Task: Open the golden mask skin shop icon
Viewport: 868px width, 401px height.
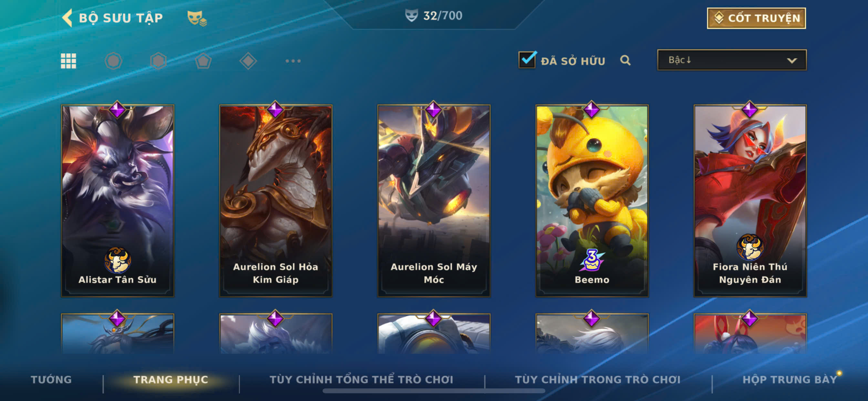Action: (197, 18)
